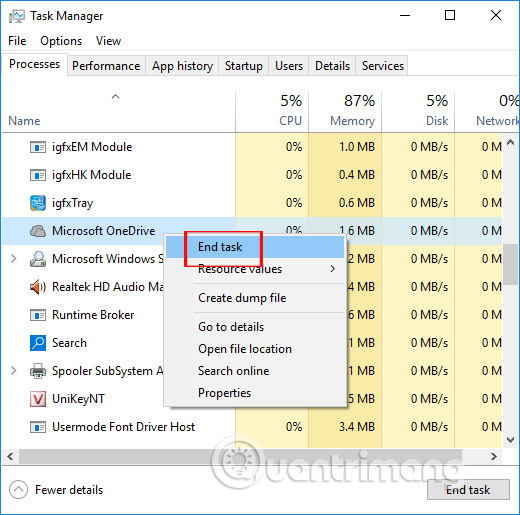Select the igfxTray row name
The height and width of the screenshot is (515, 520).
tap(72, 203)
